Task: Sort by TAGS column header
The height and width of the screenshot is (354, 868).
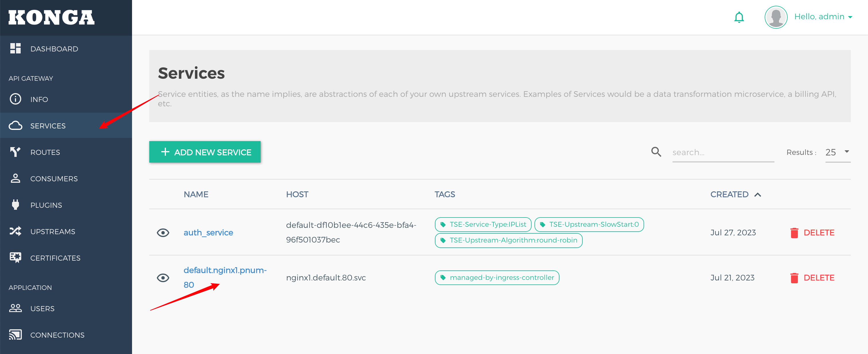Action: coord(444,194)
